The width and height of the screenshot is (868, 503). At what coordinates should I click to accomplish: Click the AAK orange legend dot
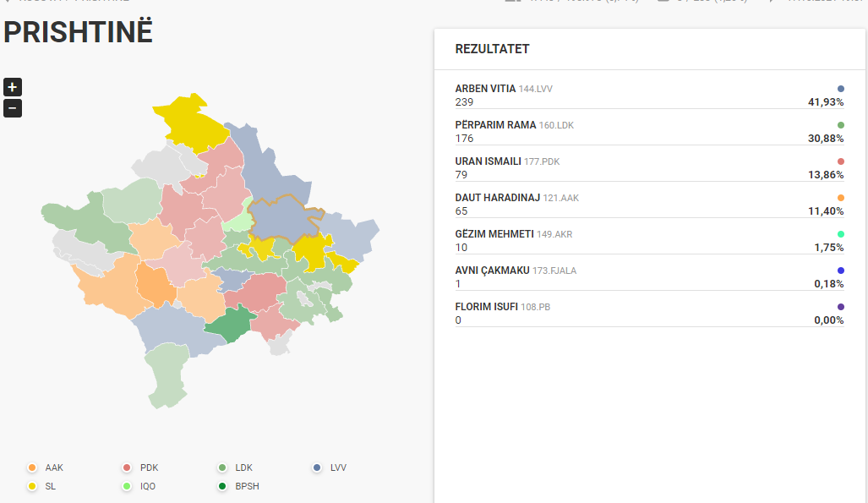click(32, 467)
